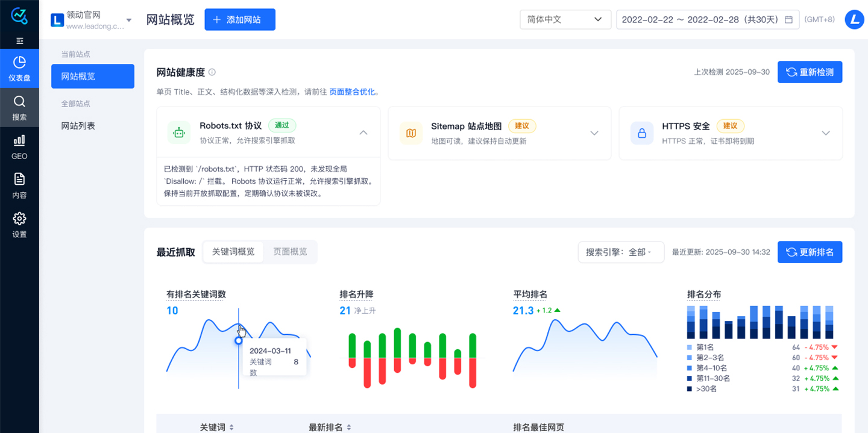Select 网站列表 in the side menu
The height and width of the screenshot is (433, 868).
pos(78,126)
